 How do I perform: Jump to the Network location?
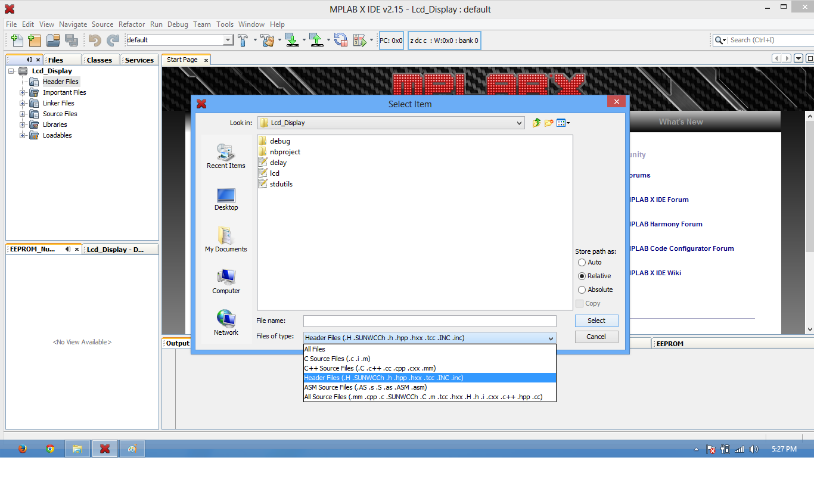(226, 323)
